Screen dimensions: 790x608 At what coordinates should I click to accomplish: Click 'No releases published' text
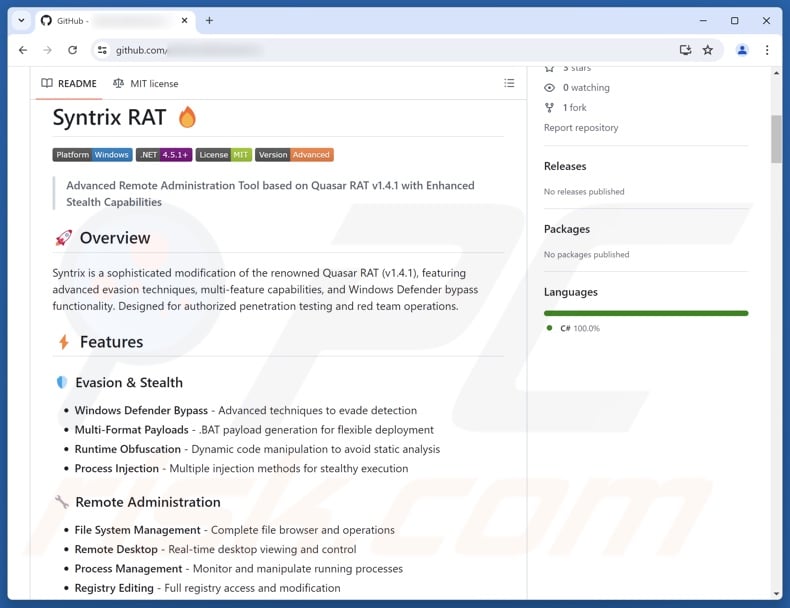pyautogui.click(x=584, y=191)
